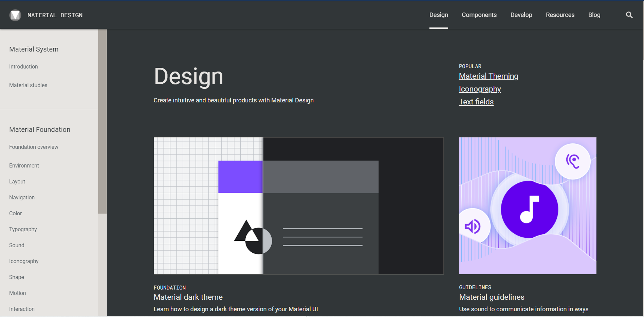Go to Typography in sidebar
Image resolution: width=644 pixels, height=317 pixels.
pos(23,229)
